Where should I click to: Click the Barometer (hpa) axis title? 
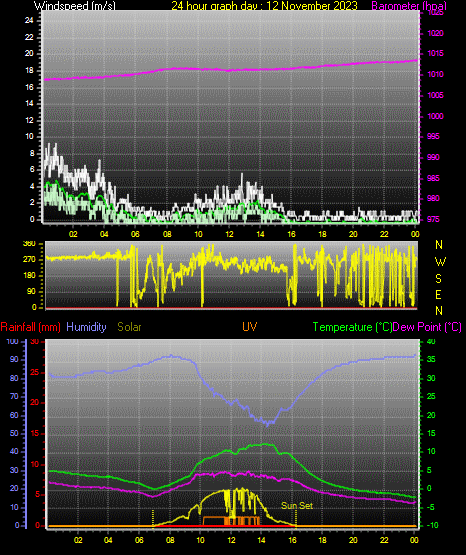click(409, 6)
